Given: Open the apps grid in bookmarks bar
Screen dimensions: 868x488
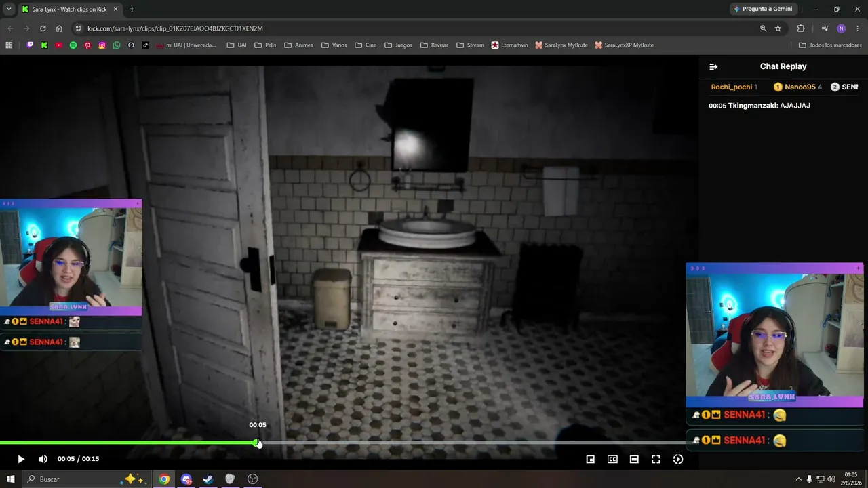Looking at the screenshot, I should (9, 45).
